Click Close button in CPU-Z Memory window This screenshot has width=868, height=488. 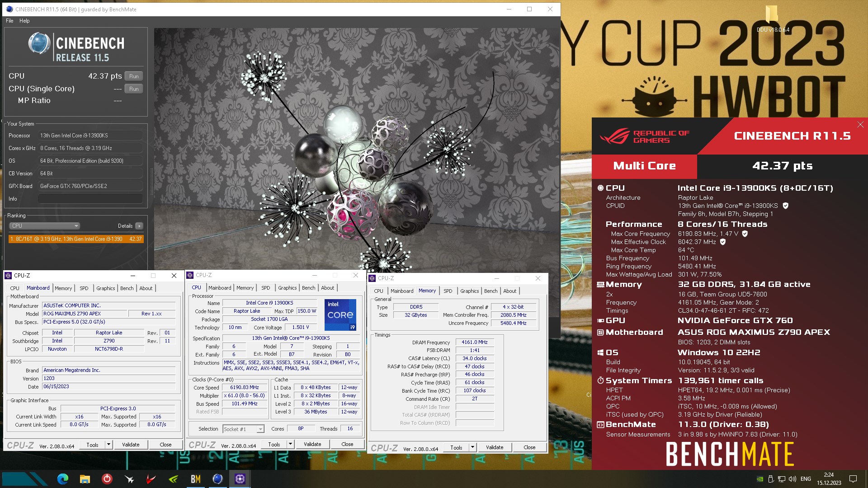[x=529, y=447]
